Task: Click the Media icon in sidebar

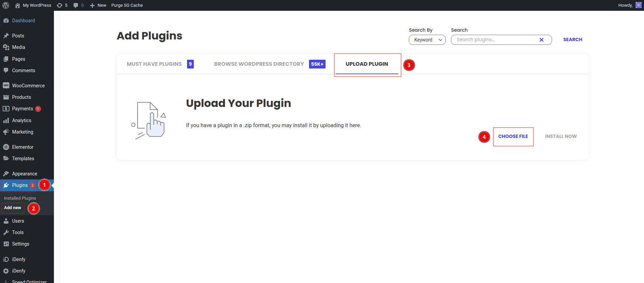Action: point(6,47)
